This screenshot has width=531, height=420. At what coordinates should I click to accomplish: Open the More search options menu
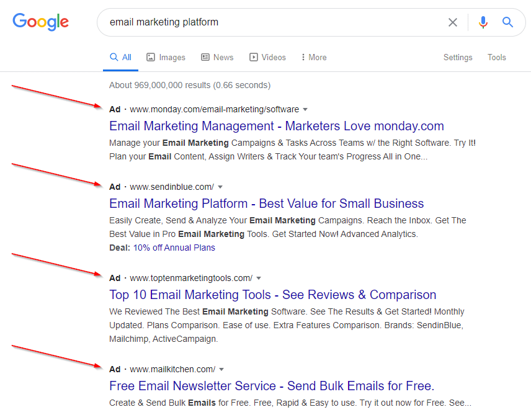[314, 57]
